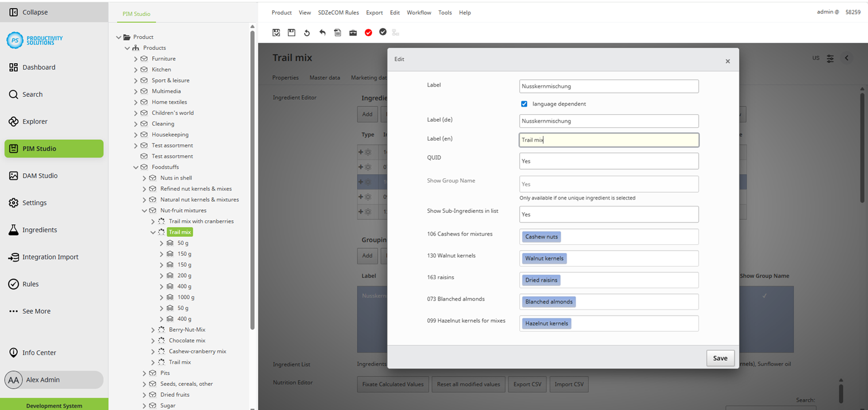This screenshot has width=868, height=410.
Task: Click the Undo toolbar icon
Action: click(x=322, y=33)
